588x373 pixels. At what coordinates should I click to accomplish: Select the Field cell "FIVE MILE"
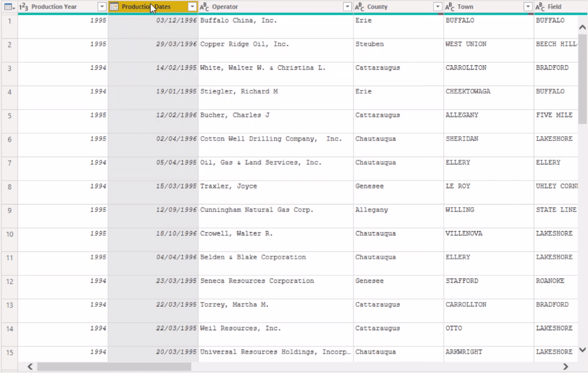[x=556, y=122]
